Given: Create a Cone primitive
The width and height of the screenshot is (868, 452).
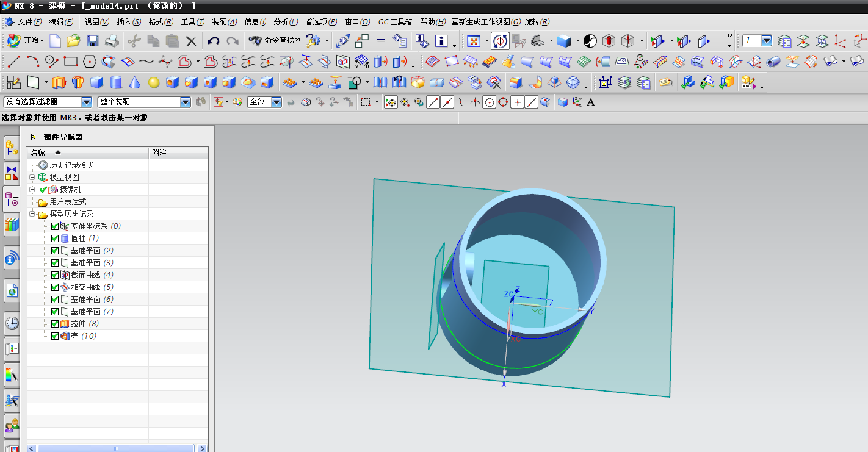Looking at the screenshot, I should point(135,82).
